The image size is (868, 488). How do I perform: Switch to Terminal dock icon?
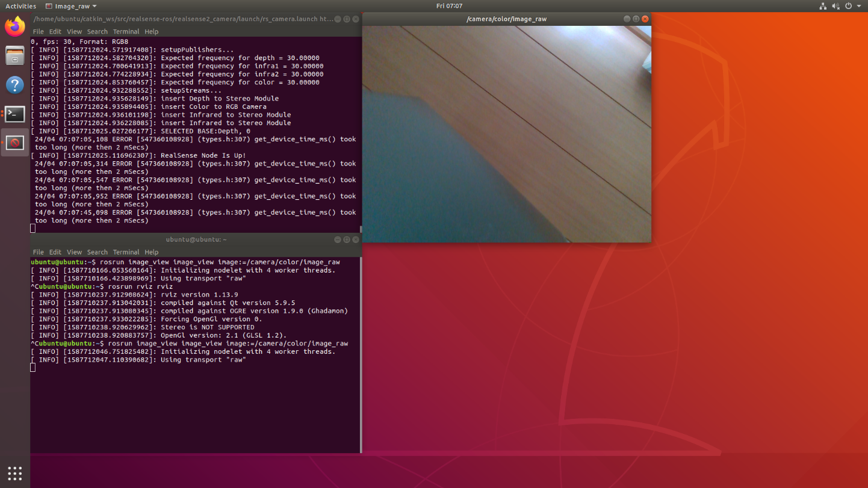(x=15, y=113)
